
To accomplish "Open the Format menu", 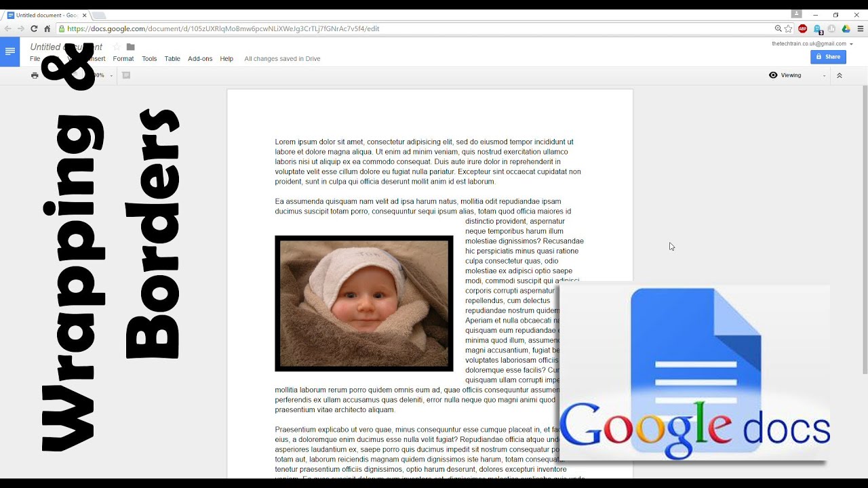I will (123, 59).
